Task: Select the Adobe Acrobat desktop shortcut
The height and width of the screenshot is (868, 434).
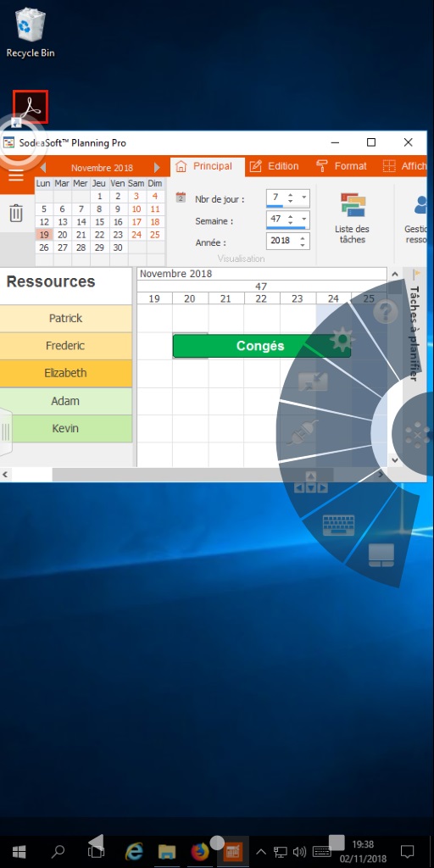Action: pyautogui.click(x=31, y=107)
